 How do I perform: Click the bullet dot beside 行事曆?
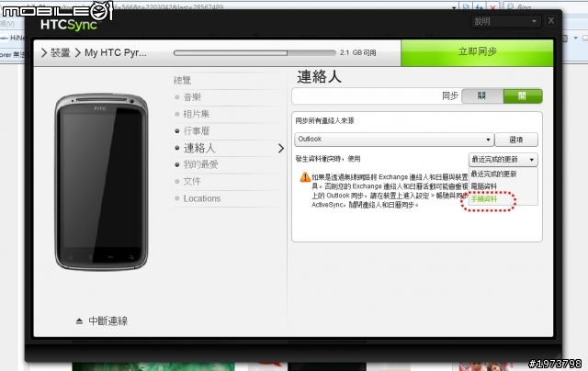click(177, 131)
